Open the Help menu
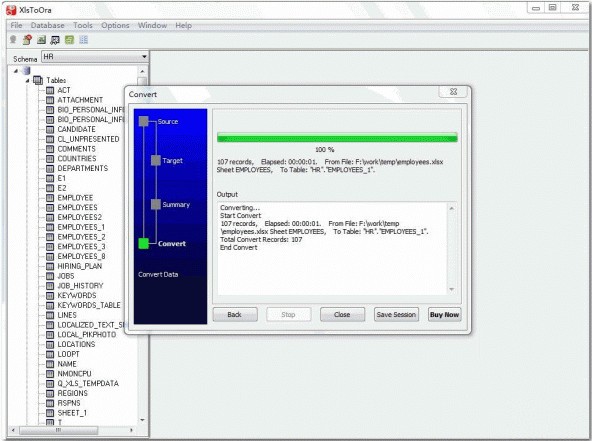Screen dimensions: 592x441 183,25
